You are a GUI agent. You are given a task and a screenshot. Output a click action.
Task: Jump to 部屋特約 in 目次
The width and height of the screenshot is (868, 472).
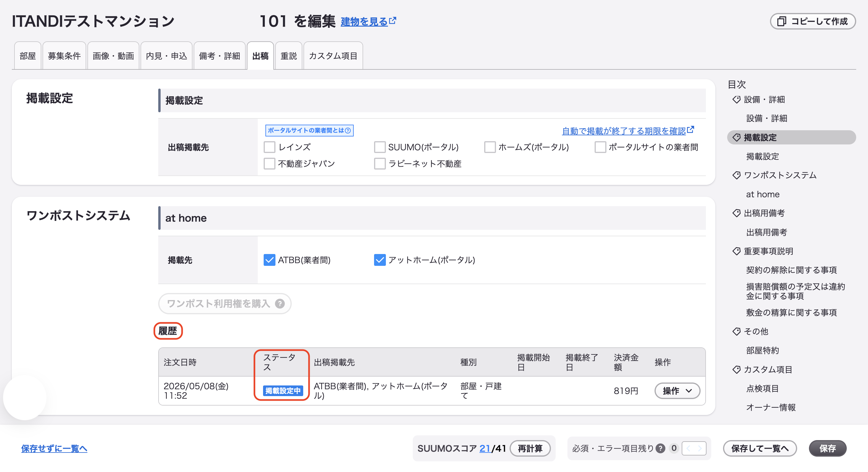tap(763, 351)
